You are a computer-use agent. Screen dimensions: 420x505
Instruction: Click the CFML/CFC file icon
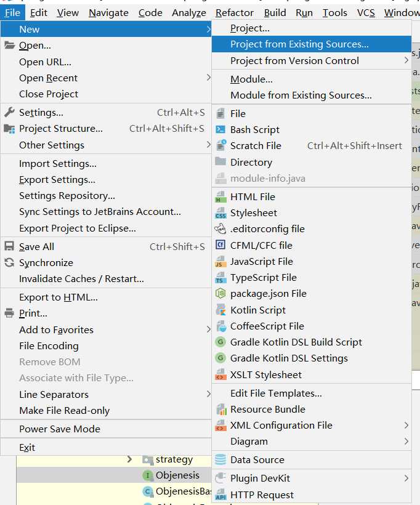(220, 245)
